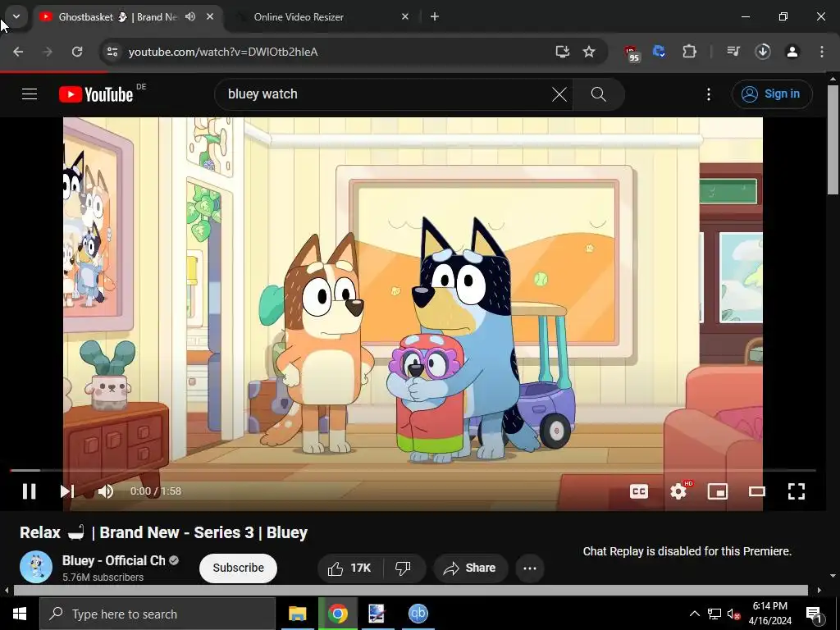Mute the video player volume

click(106, 491)
